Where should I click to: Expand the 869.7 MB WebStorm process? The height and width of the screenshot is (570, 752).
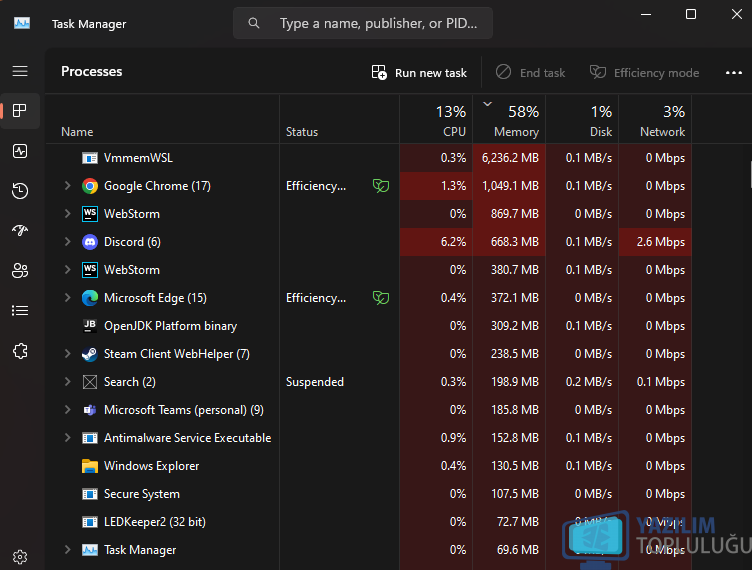68,214
